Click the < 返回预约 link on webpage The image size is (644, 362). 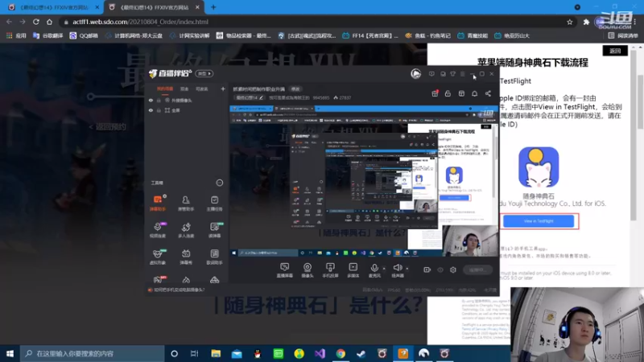[x=108, y=127]
